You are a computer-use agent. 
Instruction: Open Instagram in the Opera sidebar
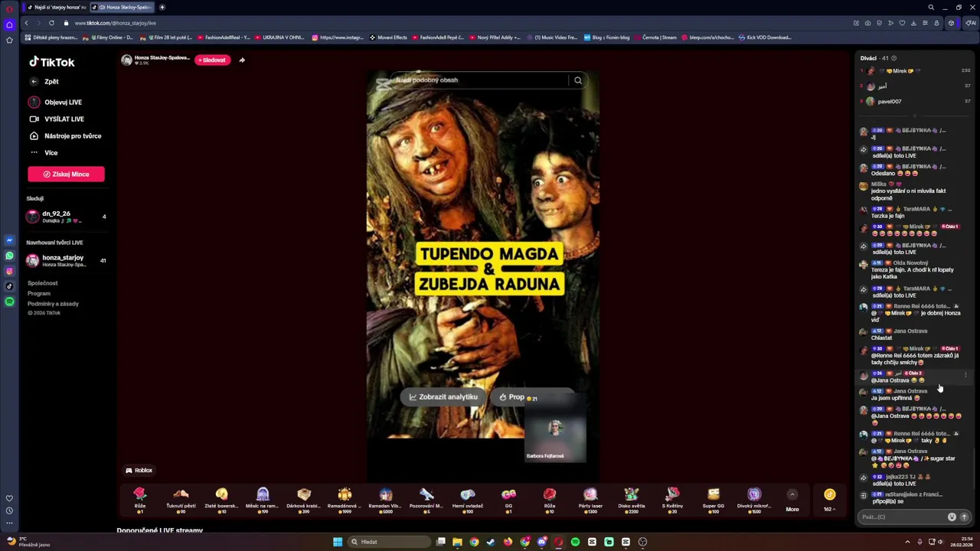pos(9,271)
